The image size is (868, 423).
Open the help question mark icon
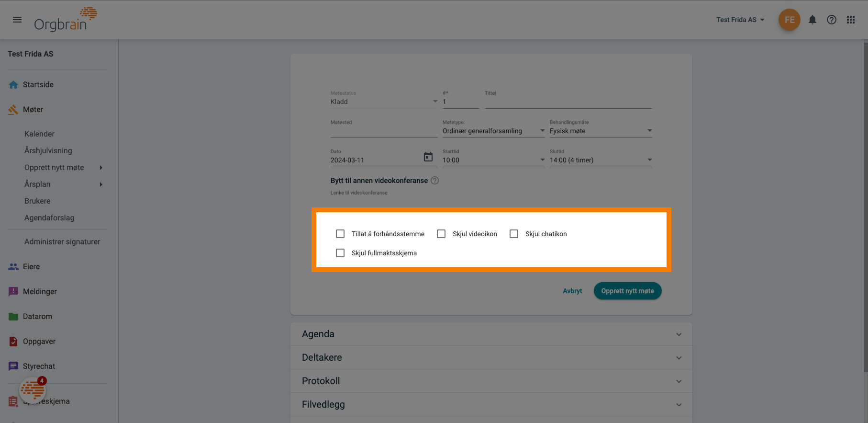click(832, 20)
